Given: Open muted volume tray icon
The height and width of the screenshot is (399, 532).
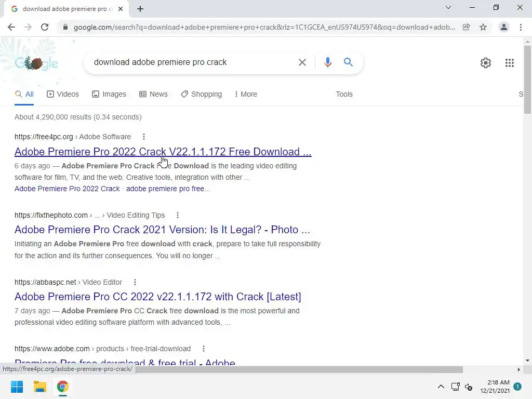Looking at the screenshot, I should [x=469, y=387].
